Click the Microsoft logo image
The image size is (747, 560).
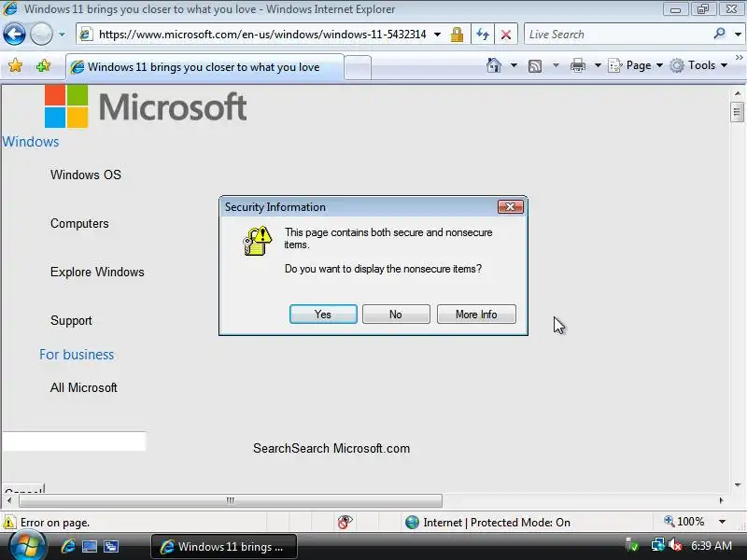[x=146, y=106]
